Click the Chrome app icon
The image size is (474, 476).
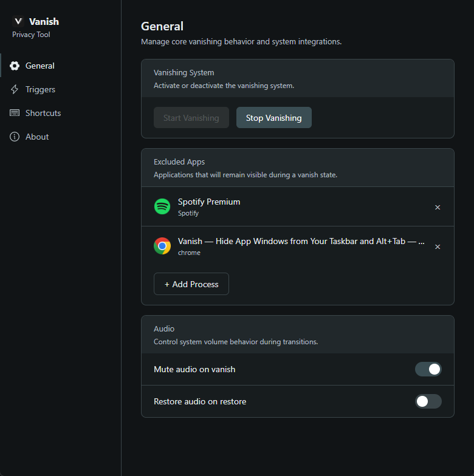point(162,246)
